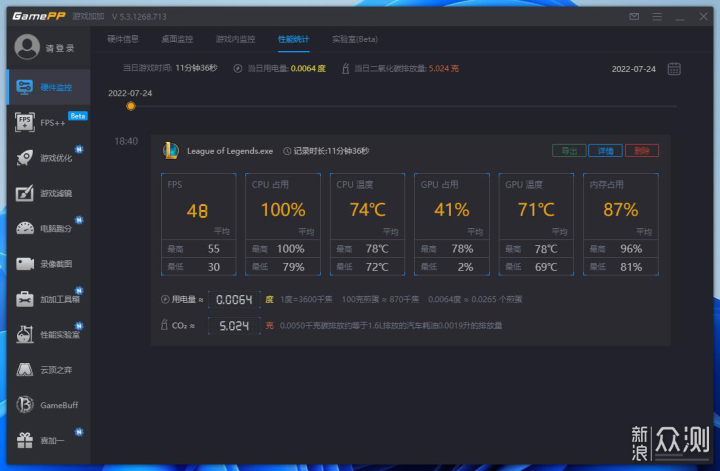
Task: Click the mail message icon in title bar
Action: pyautogui.click(x=634, y=17)
